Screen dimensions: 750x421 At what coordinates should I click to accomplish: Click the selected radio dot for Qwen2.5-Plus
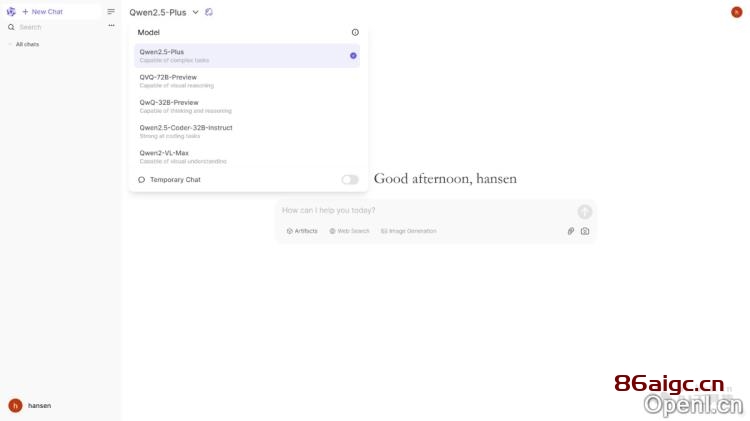coord(353,55)
